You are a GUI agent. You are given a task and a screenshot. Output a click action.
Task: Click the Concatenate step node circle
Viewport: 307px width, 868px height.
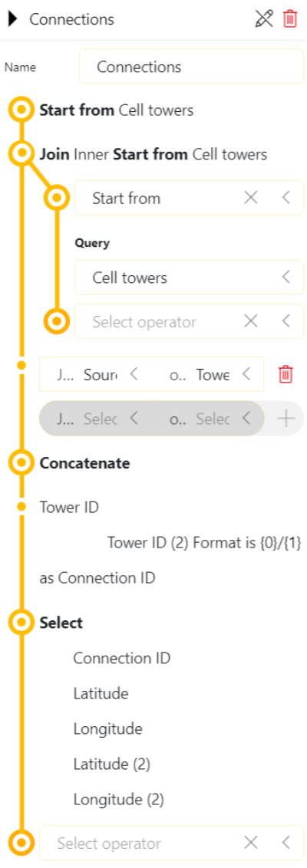pos(21,463)
